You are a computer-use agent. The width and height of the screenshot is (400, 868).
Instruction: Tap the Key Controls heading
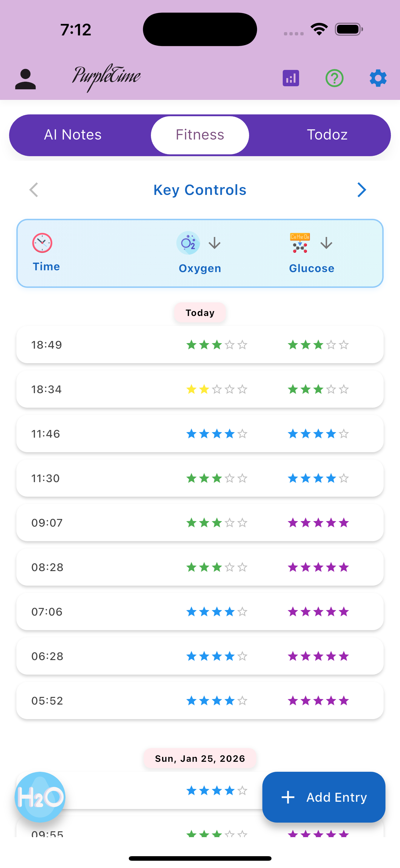click(x=200, y=190)
